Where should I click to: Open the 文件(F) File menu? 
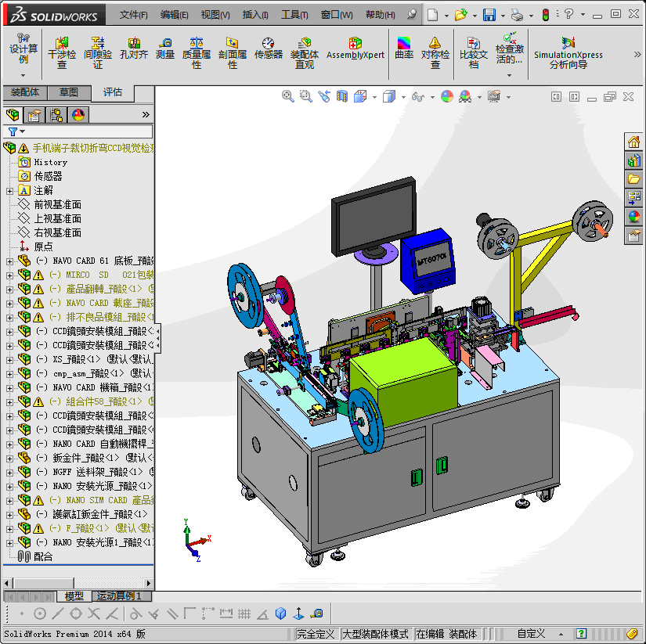[x=133, y=15]
